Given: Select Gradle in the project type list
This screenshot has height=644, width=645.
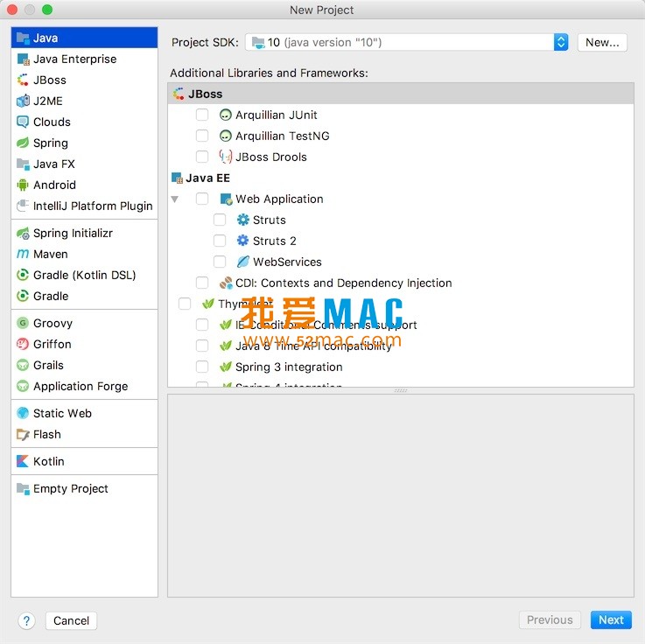Looking at the screenshot, I should tap(84, 296).
